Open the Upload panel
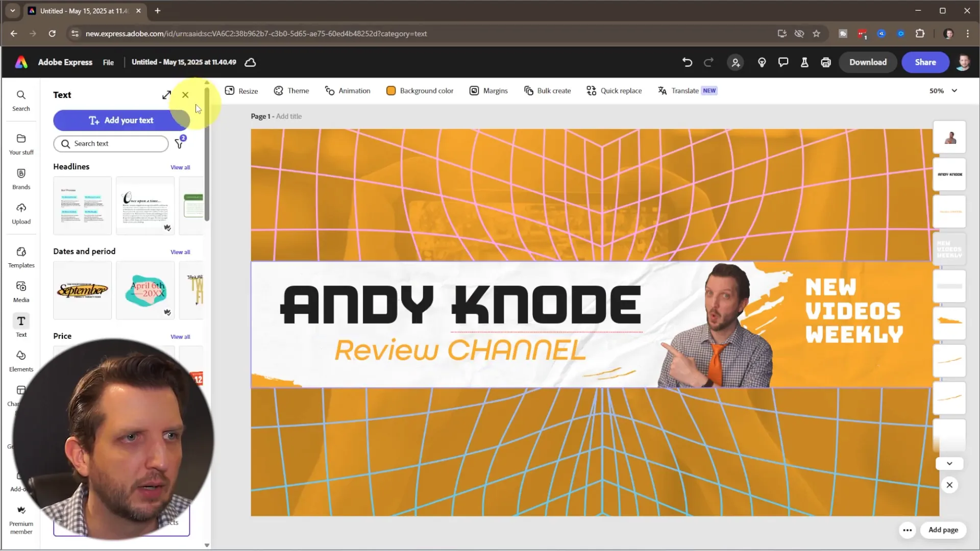Image resolution: width=980 pixels, height=551 pixels. pyautogui.click(x=21, y=214)
